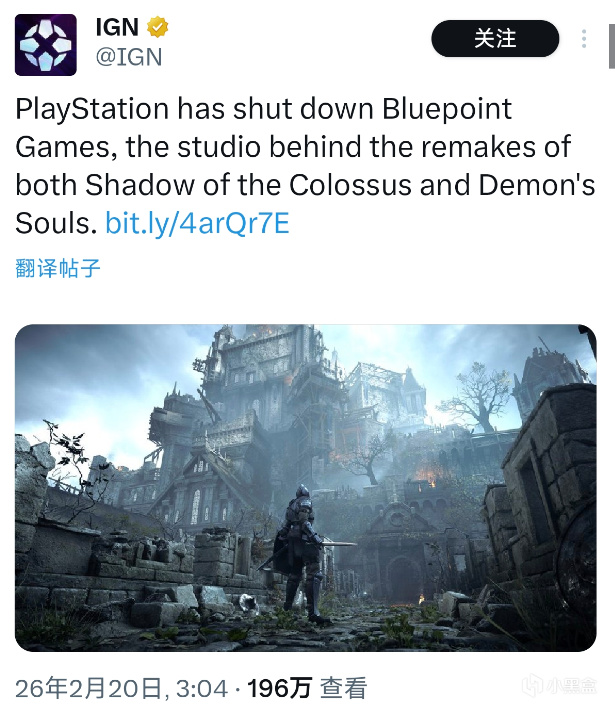Click the 196万 查看 view count

307,688
